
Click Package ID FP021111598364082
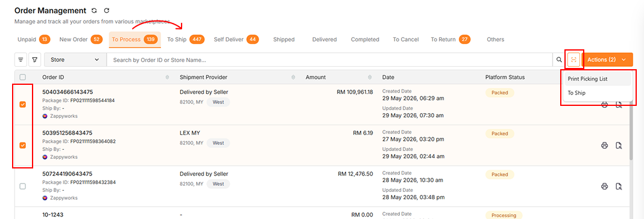click(x=93, y=141)
